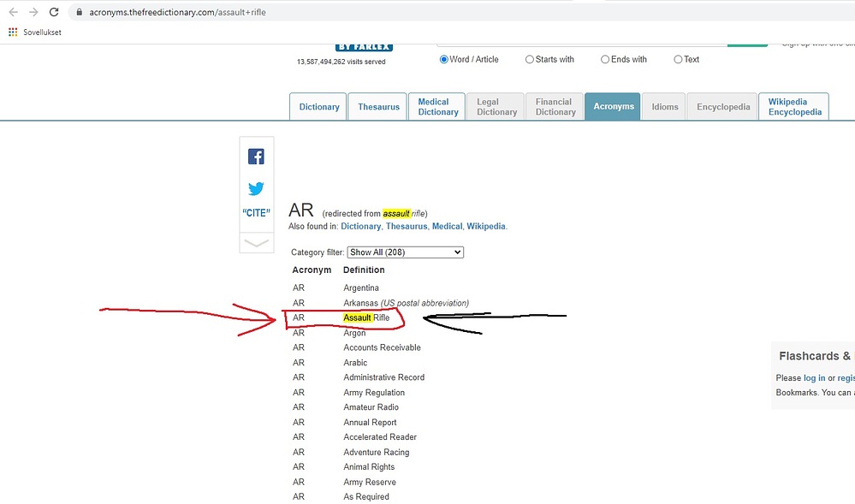The width and height of the screenshot is (855, 504).
Task: Click the "CITE" quotation icon
Action: pos(256,213)
